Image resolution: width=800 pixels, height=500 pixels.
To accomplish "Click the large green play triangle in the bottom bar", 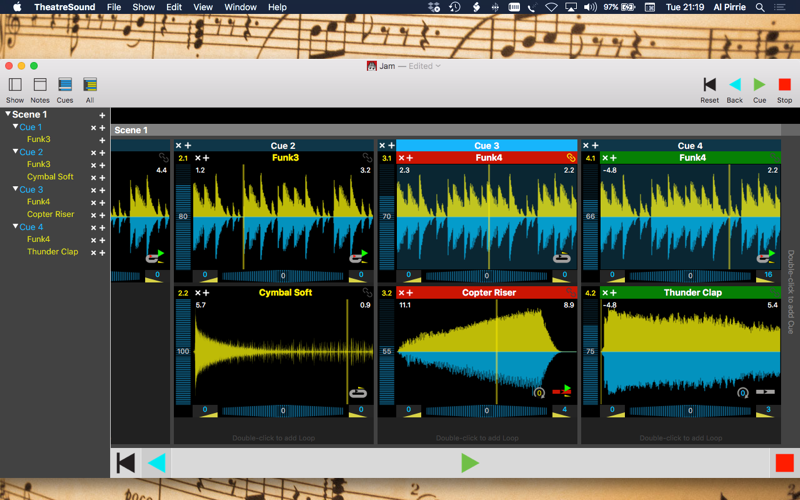I will (x=469, y=463).
